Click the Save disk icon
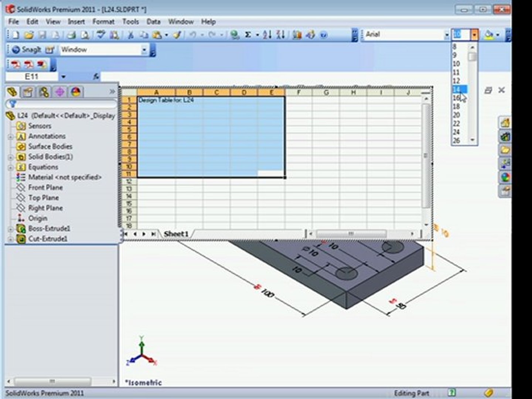Screen dimensions: 532x399 coord(42,35)
